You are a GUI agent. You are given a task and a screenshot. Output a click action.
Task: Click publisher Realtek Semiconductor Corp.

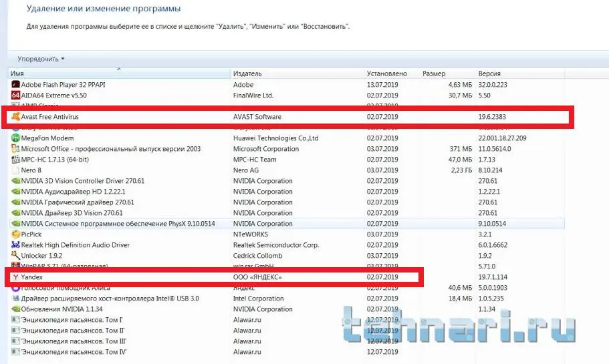tap(276, 245)
